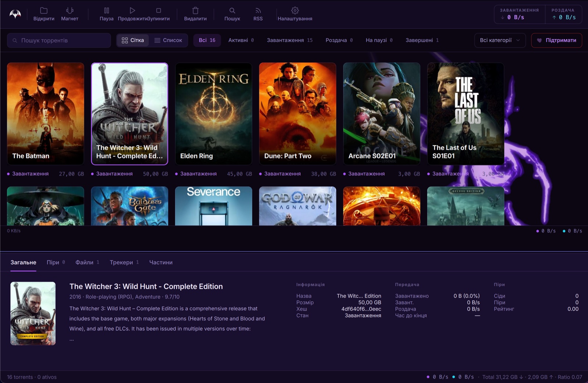The image size is (588, 383).
Task: Filter by Завершені torrents
Action: (x=422, y=40)
